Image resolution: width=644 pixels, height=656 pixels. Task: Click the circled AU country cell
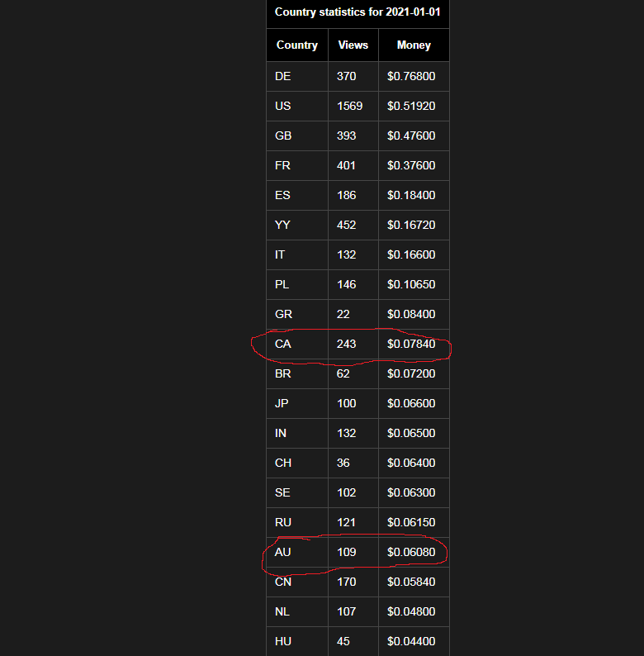pos(283,552)
